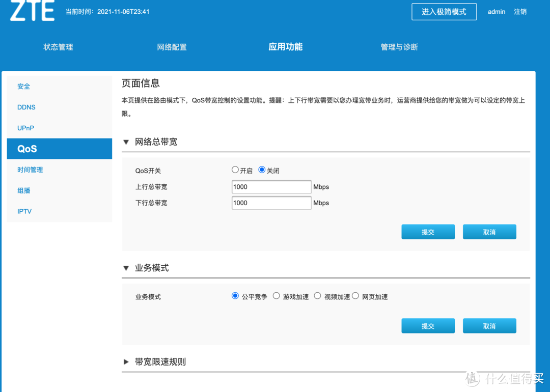
Task: Click 注销 to log out
Action: (520, 12)
